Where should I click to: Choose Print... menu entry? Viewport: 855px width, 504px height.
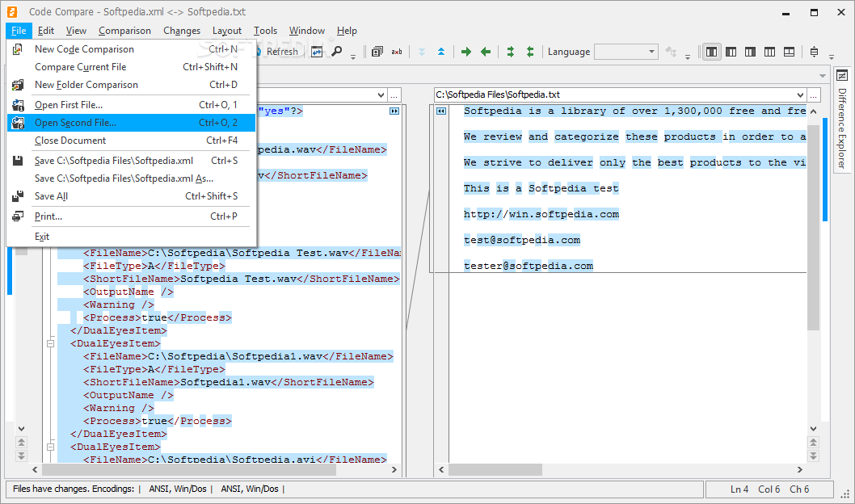pos(131,216)
